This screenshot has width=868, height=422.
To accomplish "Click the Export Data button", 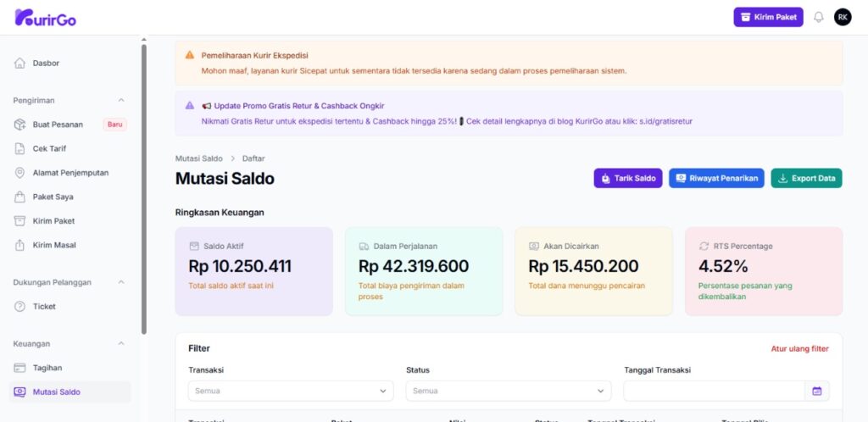I will [807, 178].
